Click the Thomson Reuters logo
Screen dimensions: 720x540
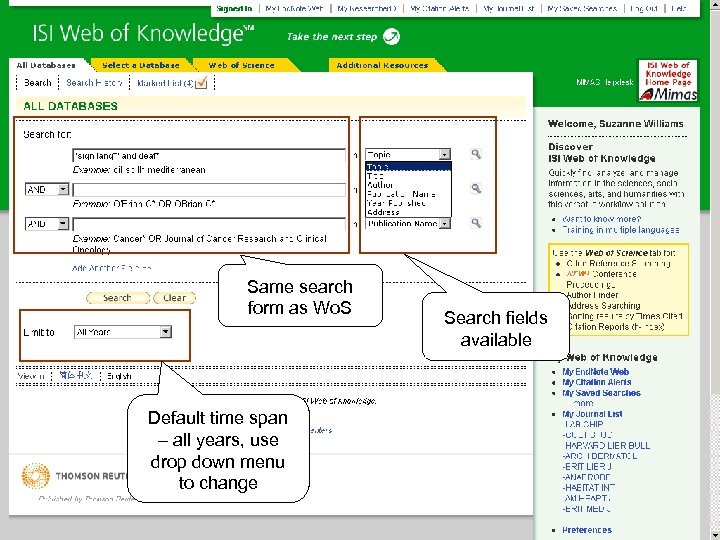pos(73,476)
